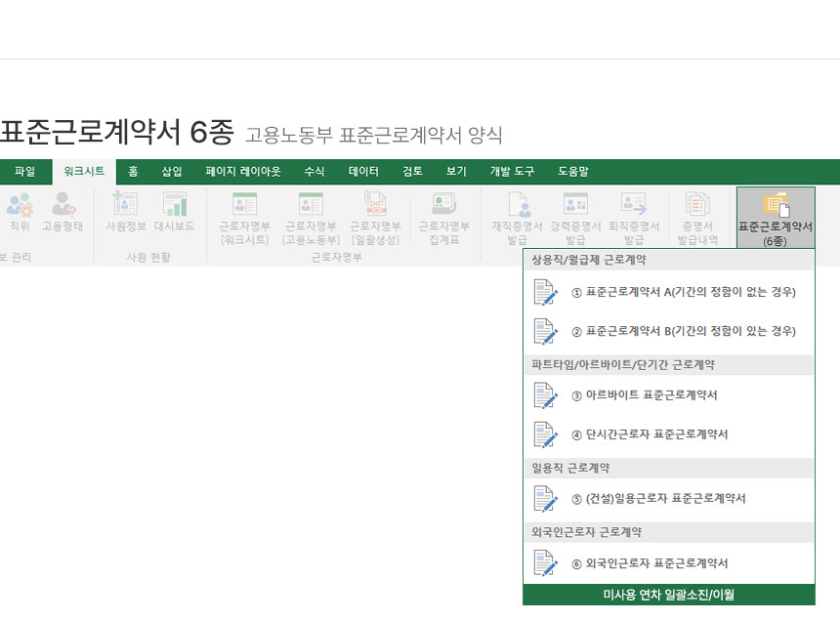Switch to the 페이지 레이아웃 tab

point(243,171)
